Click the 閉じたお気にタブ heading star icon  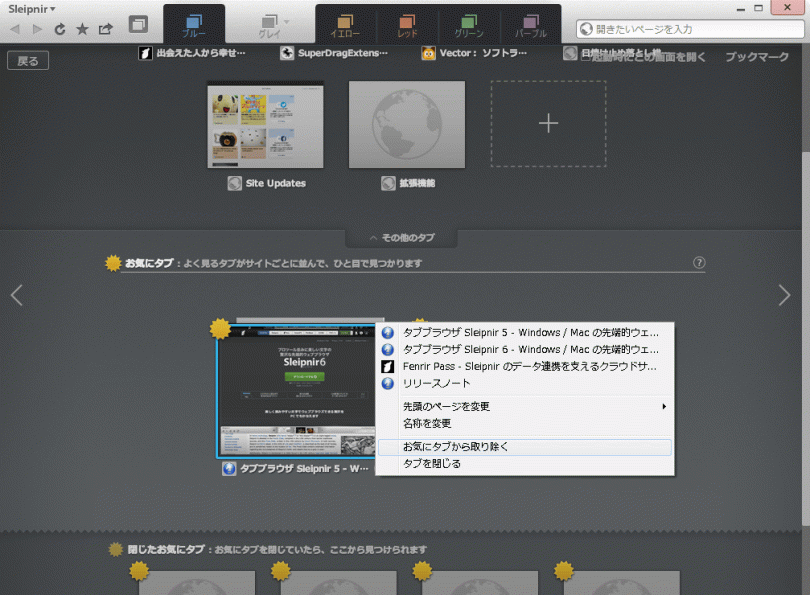pyautogui.click(x=116, y=550)
